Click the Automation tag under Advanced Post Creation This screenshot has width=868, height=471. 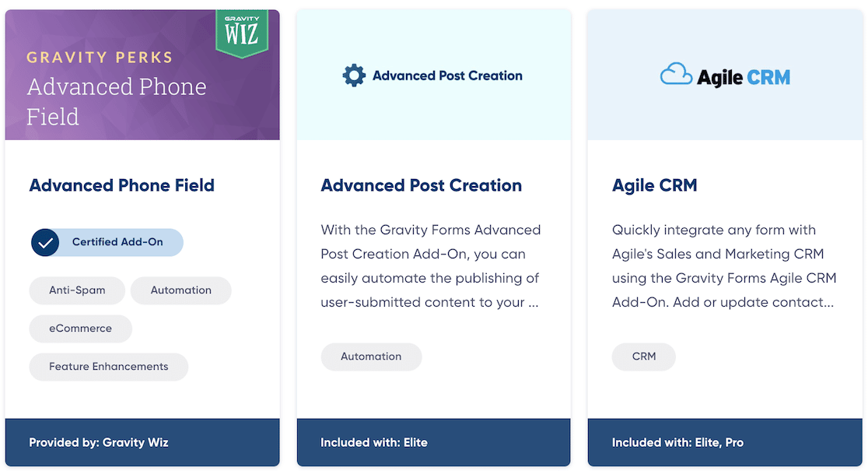click(x=371, y=357)
